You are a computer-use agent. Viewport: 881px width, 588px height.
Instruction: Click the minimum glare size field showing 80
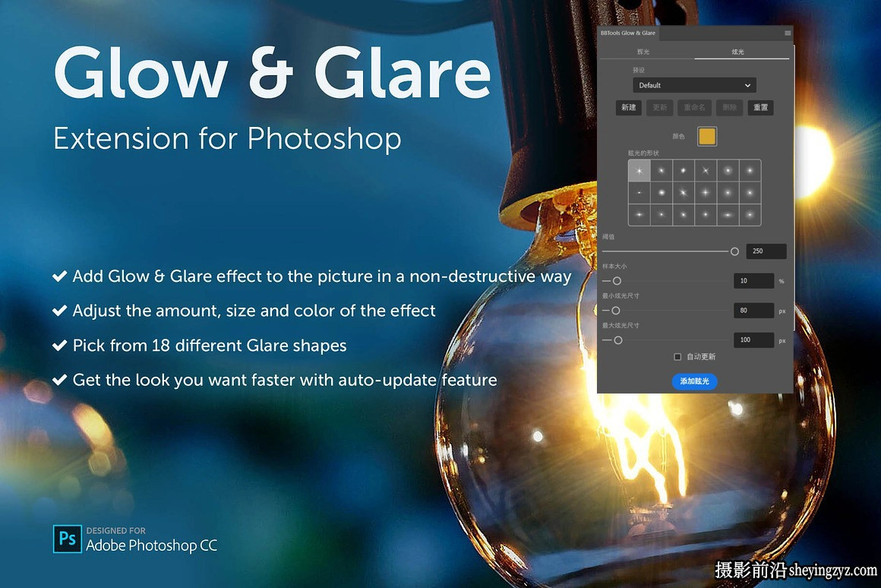[753, 310]
